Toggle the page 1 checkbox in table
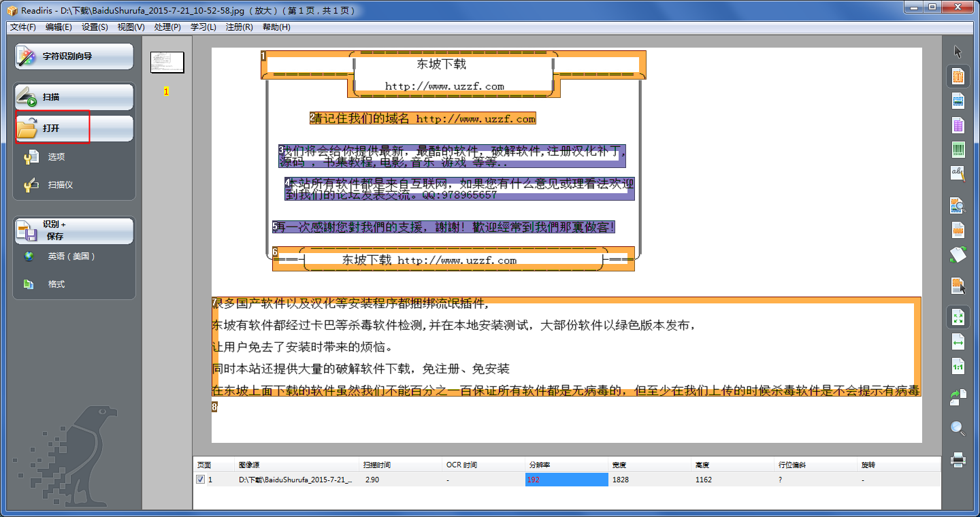The height and width of the screenshot is (517, 980). tap(200, 480)
